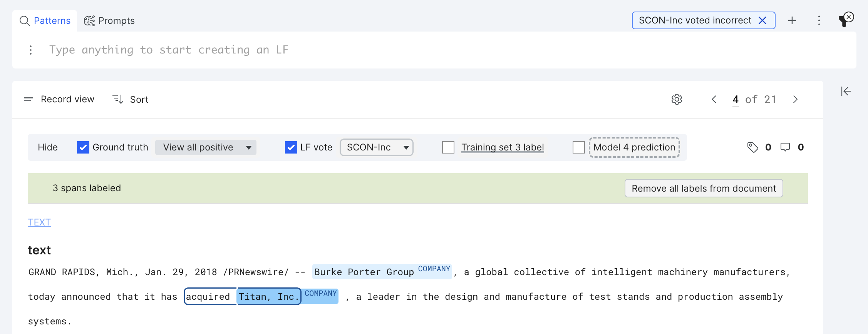The width and height of the screenshot is (868, 334).
Task: Click the COMPANY tag after Titan, Inc.
Action: tap(320, 293)
